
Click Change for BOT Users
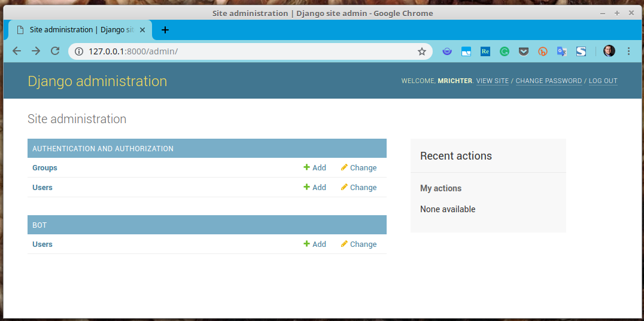pos(359,244)
